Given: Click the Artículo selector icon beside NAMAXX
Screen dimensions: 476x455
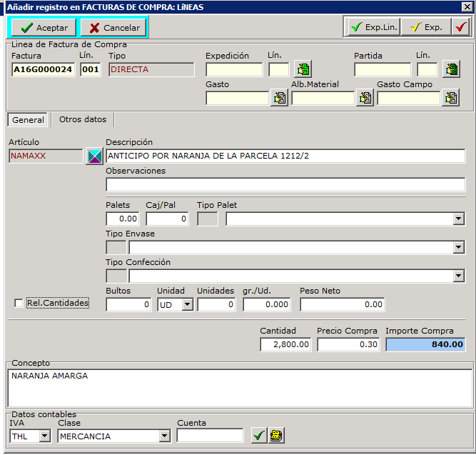Looking at the screenshot, I should pos(94,156).
